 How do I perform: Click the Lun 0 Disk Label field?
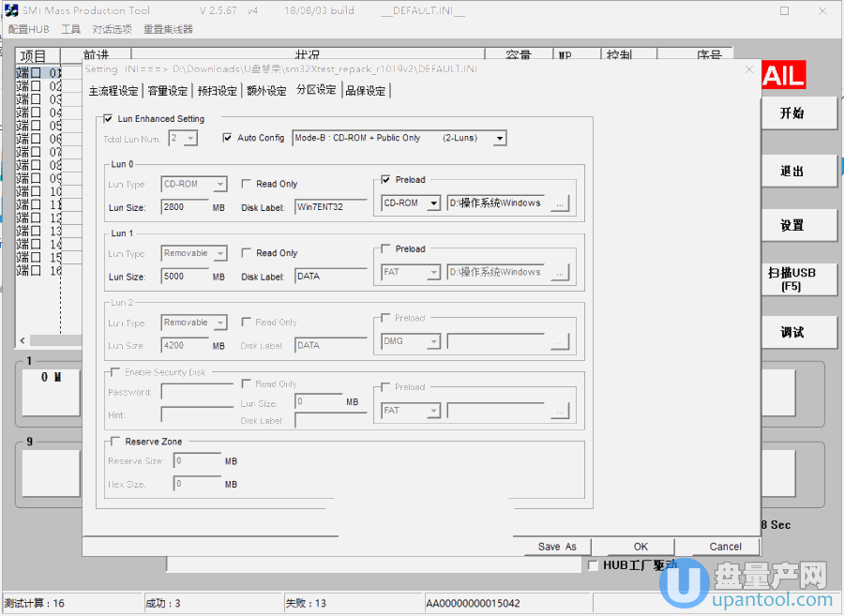point(330,206)
